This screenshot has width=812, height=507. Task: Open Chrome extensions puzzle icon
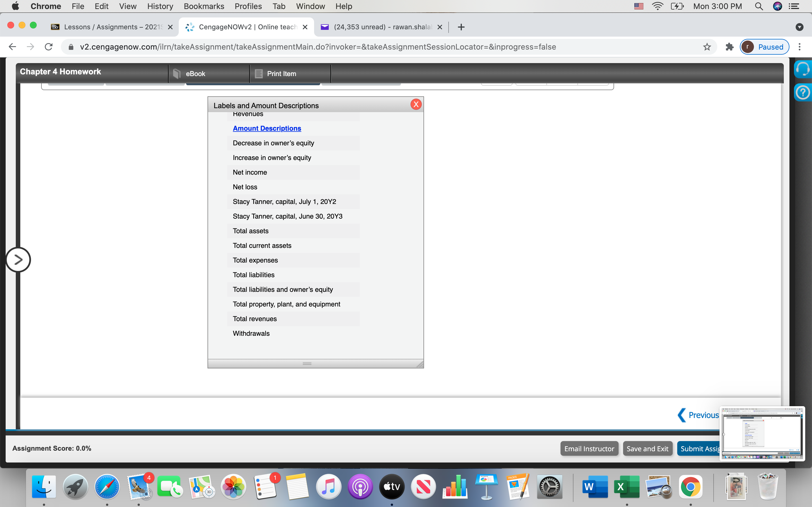click(x=729, y=47)
